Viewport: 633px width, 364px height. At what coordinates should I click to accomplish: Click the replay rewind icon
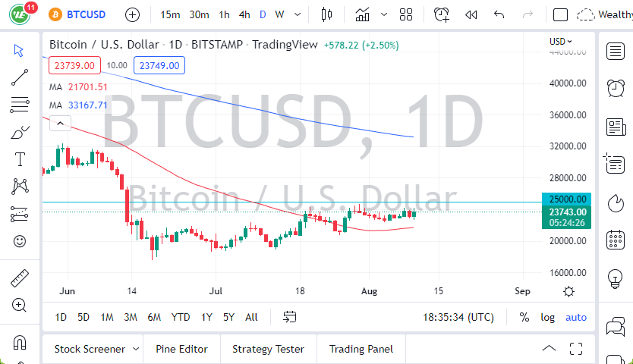tap(471, 14)
